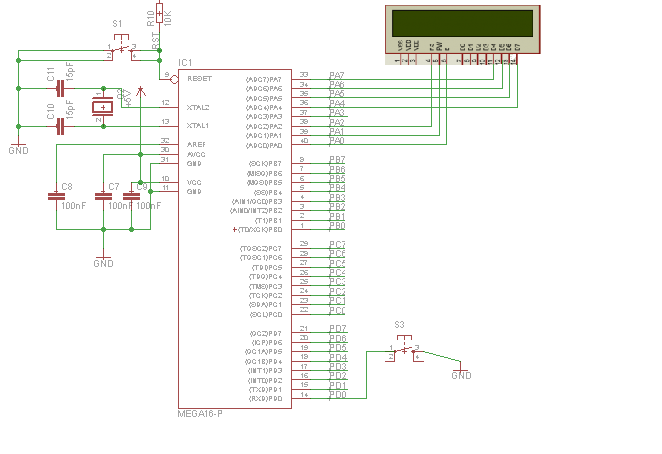This screenshot has height=454, width=662.
Task: Select pushbutton switch S1 symbol
Action: point(122,48)
